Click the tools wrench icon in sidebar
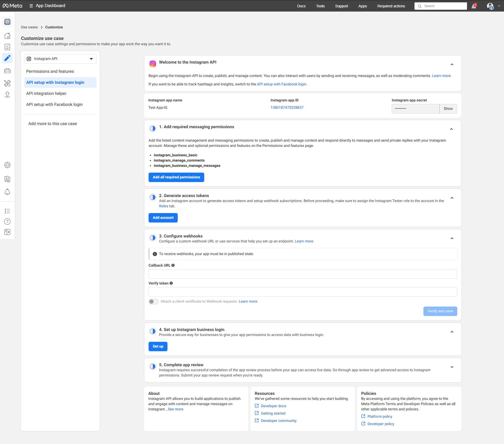 pyautogui.click(x=7, y=83)
